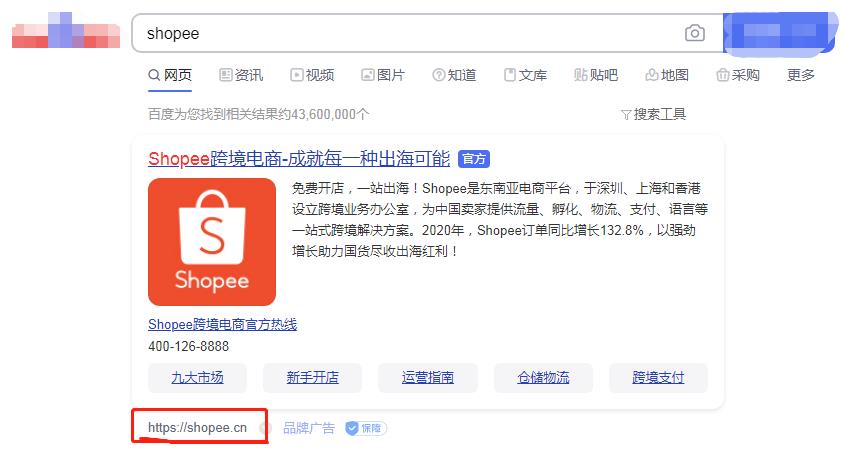
Task: Select the 贴吧 tab
Action: (x=596, y=75)
